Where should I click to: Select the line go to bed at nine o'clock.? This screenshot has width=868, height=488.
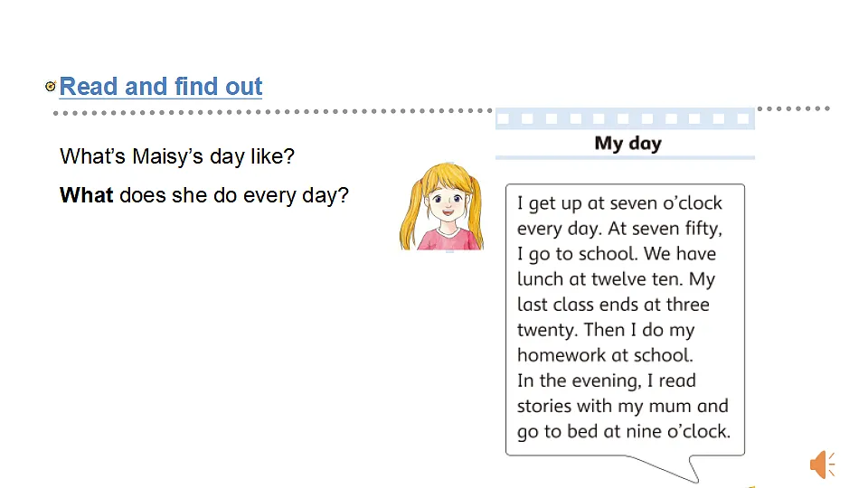(x=624, y=432)
